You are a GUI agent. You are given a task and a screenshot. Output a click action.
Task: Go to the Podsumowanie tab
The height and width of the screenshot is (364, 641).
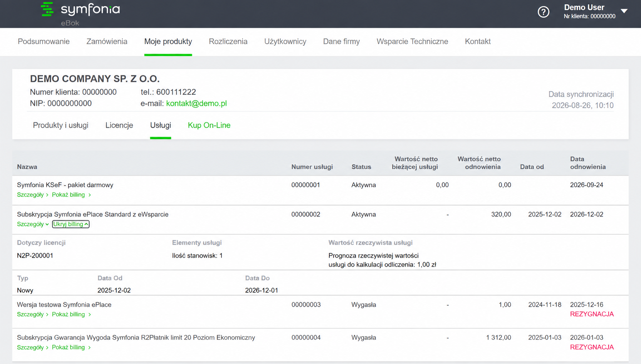pyautogui.click(x=44, y=42)
